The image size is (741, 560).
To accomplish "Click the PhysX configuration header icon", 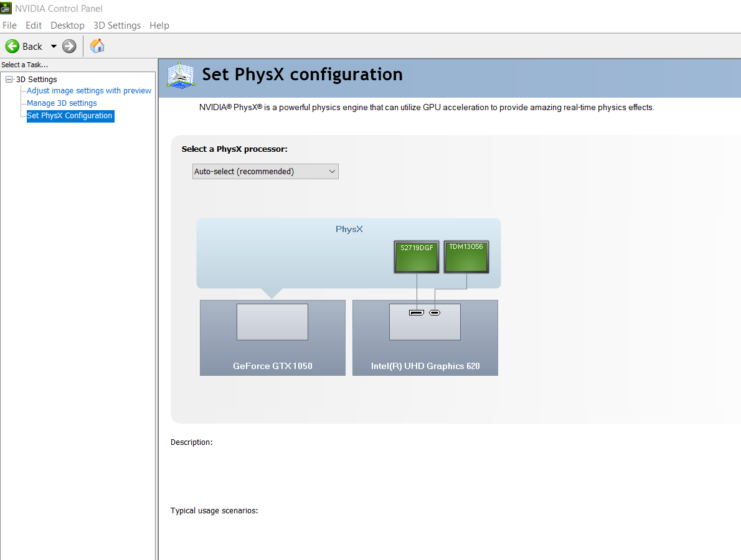I will point(181,75).
